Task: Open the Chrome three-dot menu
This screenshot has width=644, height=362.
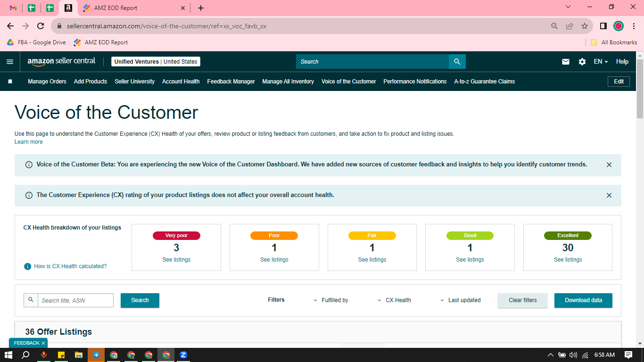Action: coord(634,26)
